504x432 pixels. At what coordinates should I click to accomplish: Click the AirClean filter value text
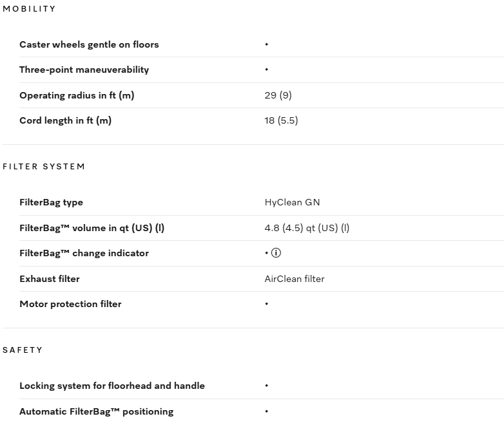coord(295,279)
